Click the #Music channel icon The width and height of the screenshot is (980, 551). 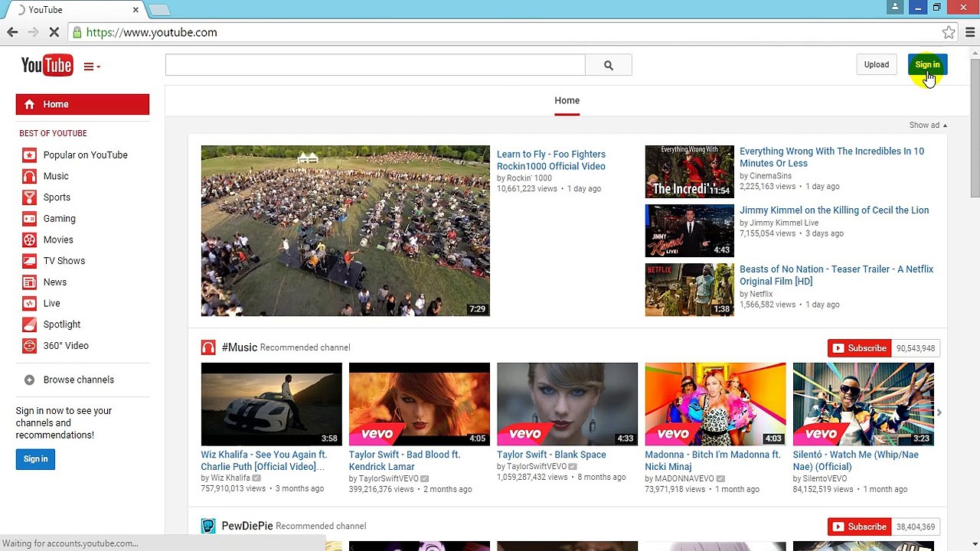pos(208,347)
